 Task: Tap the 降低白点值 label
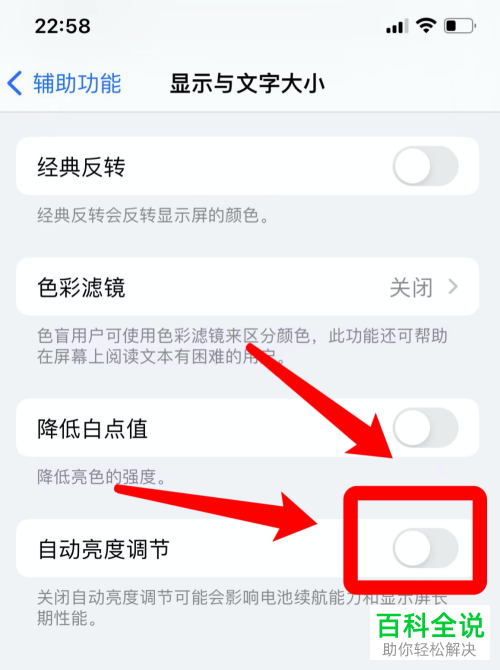[x=92, y=428]
